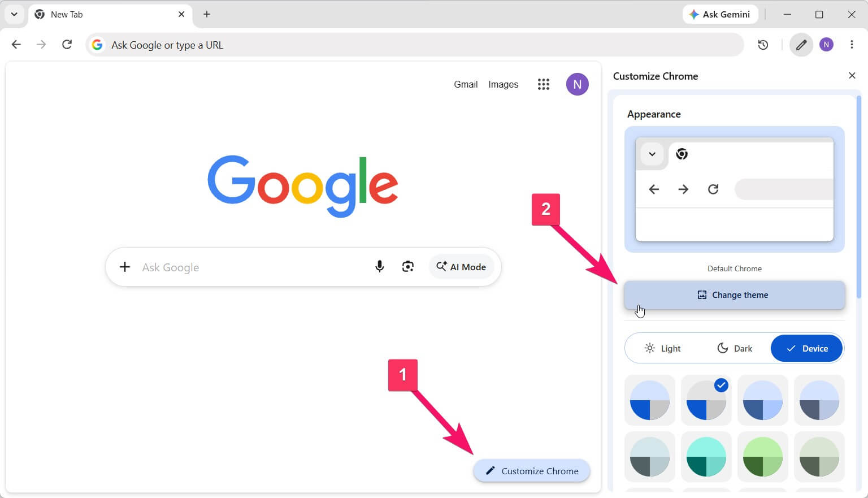Close the New Tab tab

tap(181, 14)
